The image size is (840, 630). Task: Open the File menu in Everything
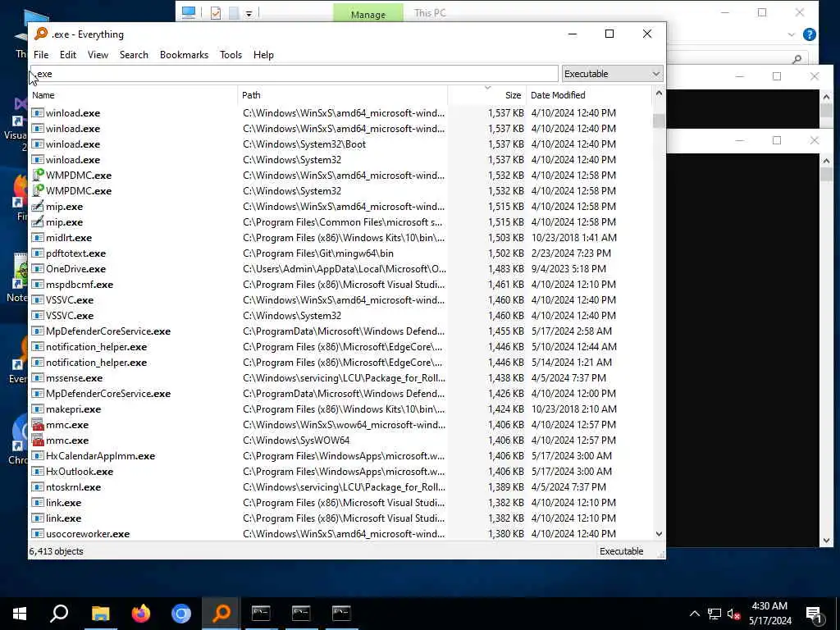[41, 55]
